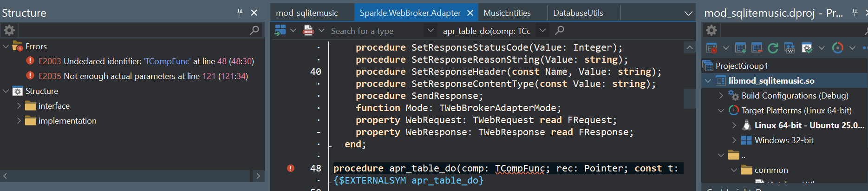Click the magnifier icon in editor toolbar
This screenshot has width=868, height=191.
tap(560, 31)
